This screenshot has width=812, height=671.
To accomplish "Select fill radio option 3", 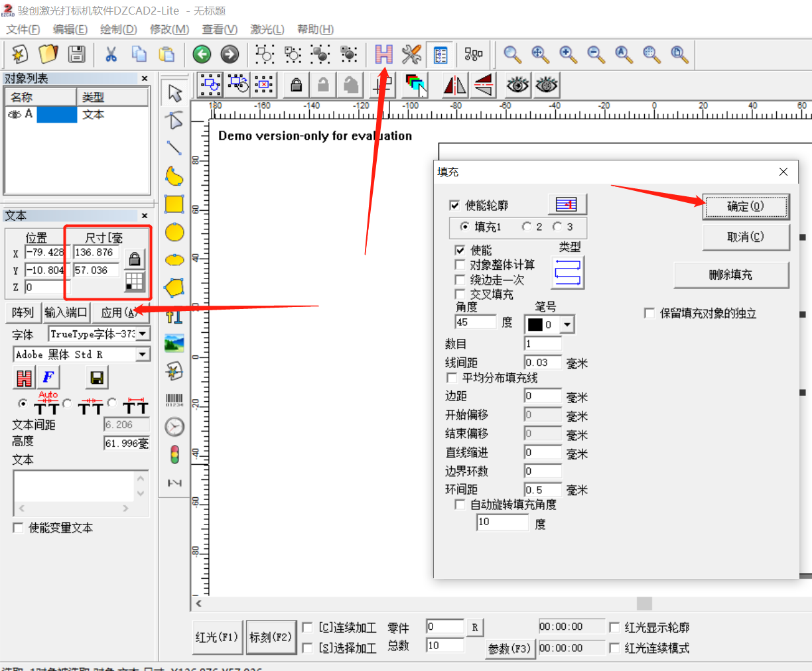I will (x=557, y=227).
